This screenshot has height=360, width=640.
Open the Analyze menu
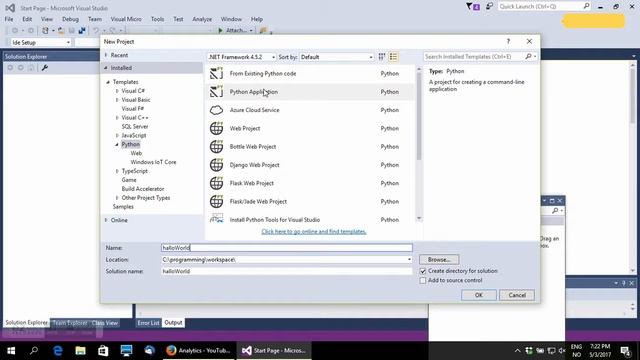point(202,19)
